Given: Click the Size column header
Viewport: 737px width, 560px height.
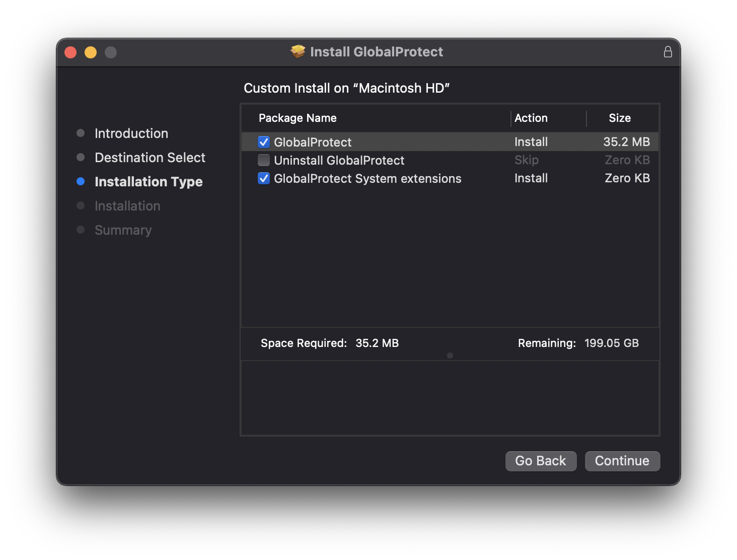Looking at the screenshot, I should tap(620, 118).
